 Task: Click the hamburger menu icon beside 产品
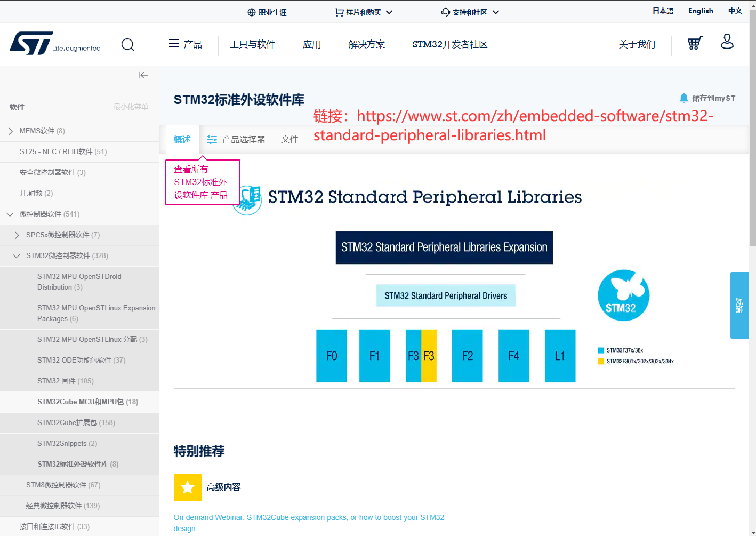[174, 44]
